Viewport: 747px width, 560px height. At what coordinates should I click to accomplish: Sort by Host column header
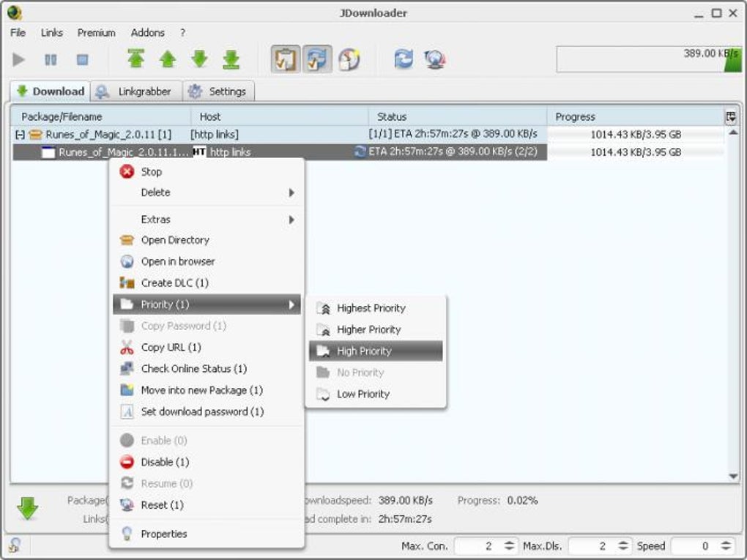(280, 116)
